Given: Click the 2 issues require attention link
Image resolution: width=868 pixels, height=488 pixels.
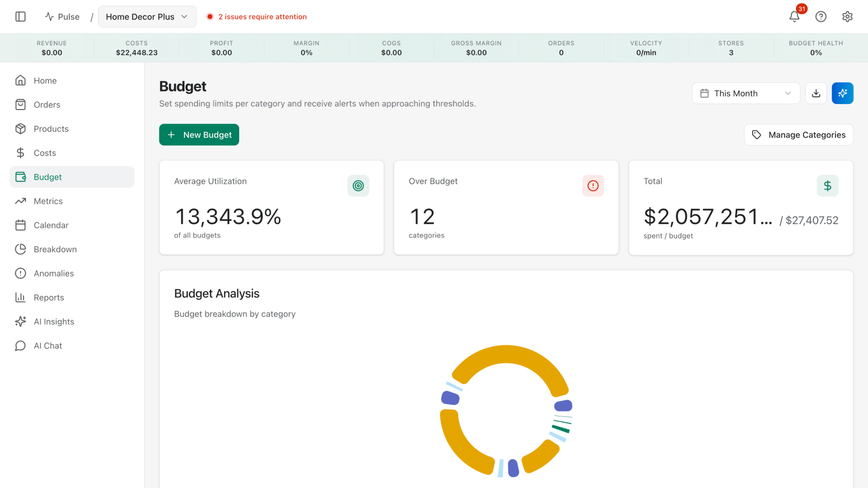Looking at the screenshot, I should (x=262, y=17).
